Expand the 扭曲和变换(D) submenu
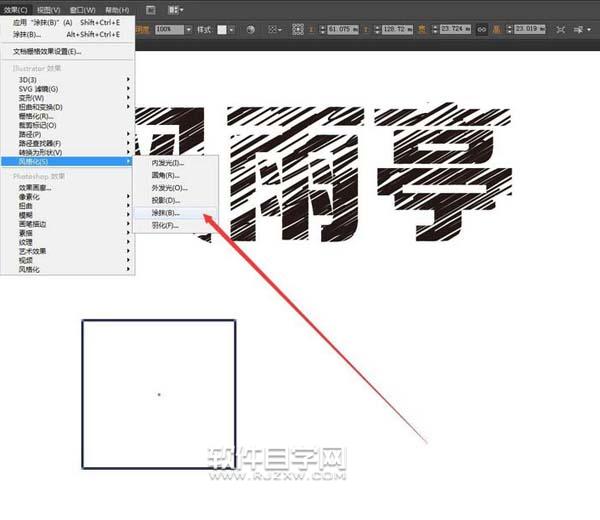The height and width of the screenshot is (520, 600). [x=67, y=107]
